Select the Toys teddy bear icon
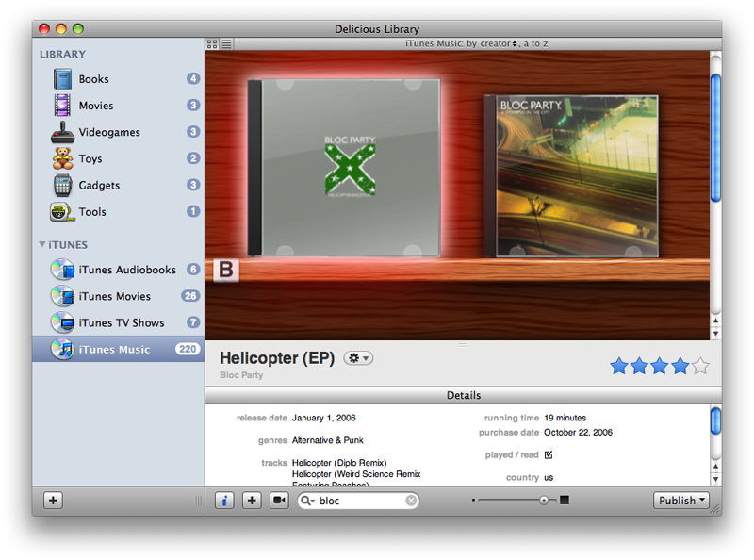This screenshot has width=754, height=560. (x=62, y=158)
